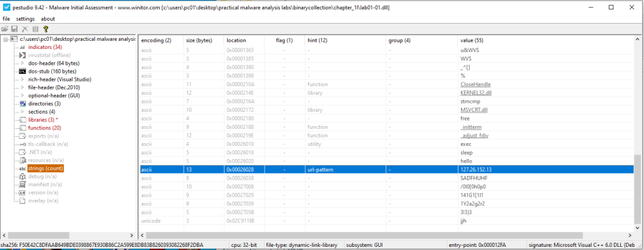This screenshot has height=250, width=644.
Task: Click the debug bug icon
Action: [22, 177]
